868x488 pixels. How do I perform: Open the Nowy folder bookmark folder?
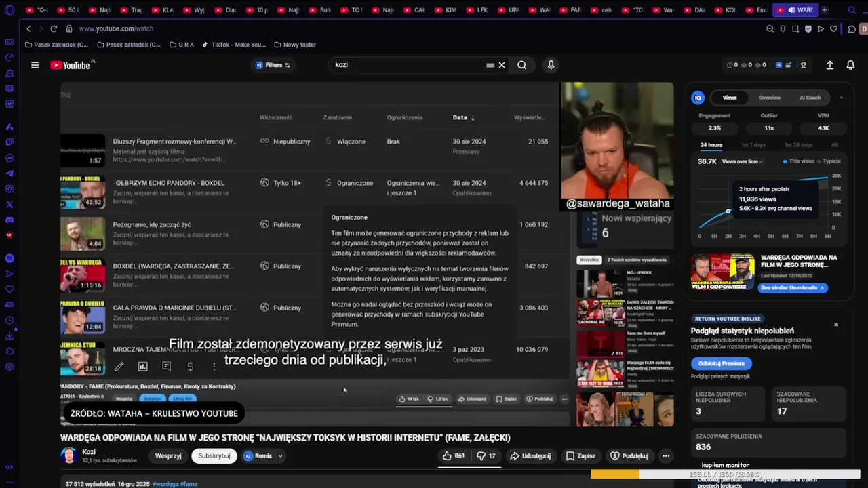click(295, 45)
